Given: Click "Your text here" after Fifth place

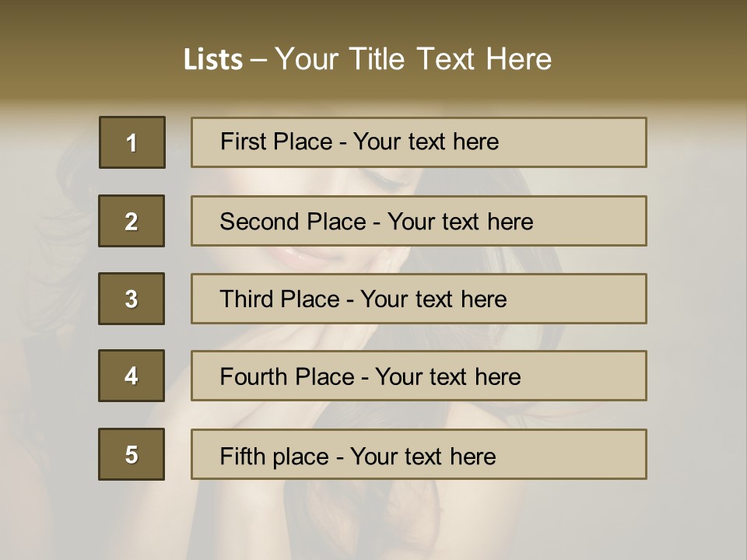Looking at the screenshot, I should [423, 456].
